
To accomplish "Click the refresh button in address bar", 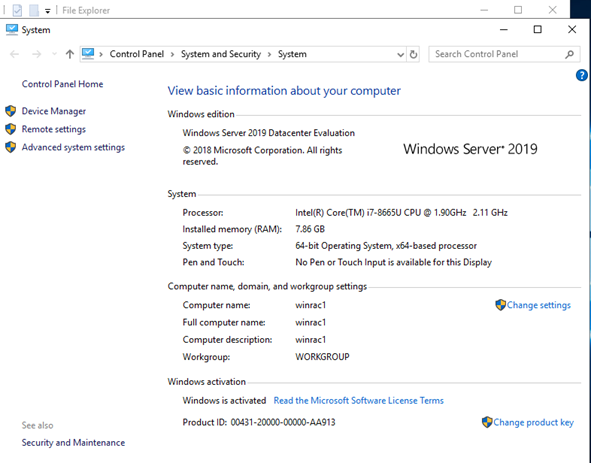I will [x=413, y=54].
